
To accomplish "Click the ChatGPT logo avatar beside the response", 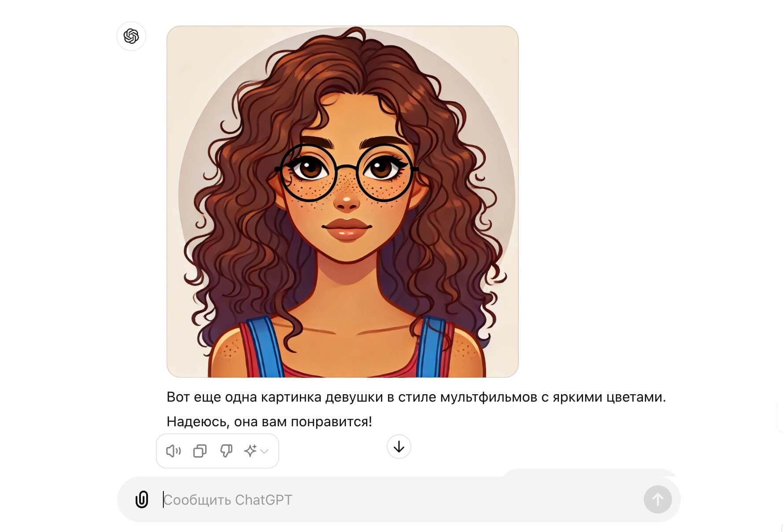I will pyautogui.click(x=131, y=36).
